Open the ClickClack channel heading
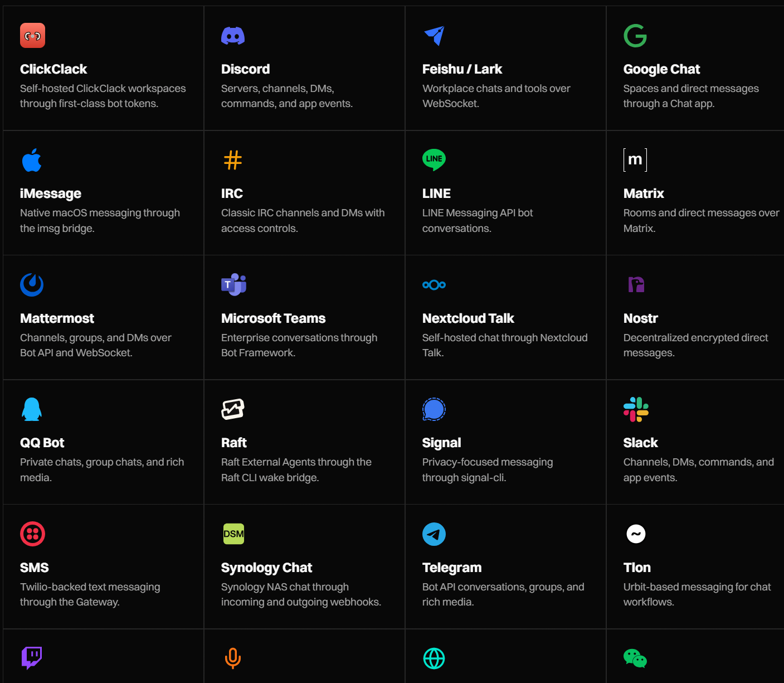784x683 pixels. (53, 69)
